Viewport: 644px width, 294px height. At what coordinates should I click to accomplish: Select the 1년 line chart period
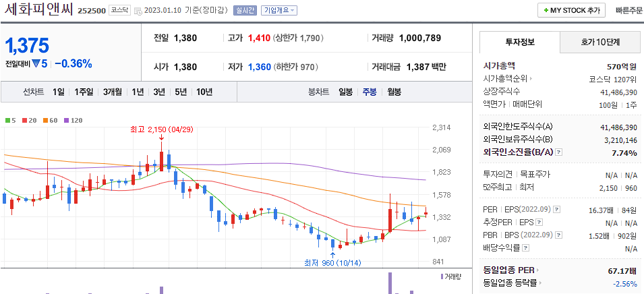(x=138, y=92)
